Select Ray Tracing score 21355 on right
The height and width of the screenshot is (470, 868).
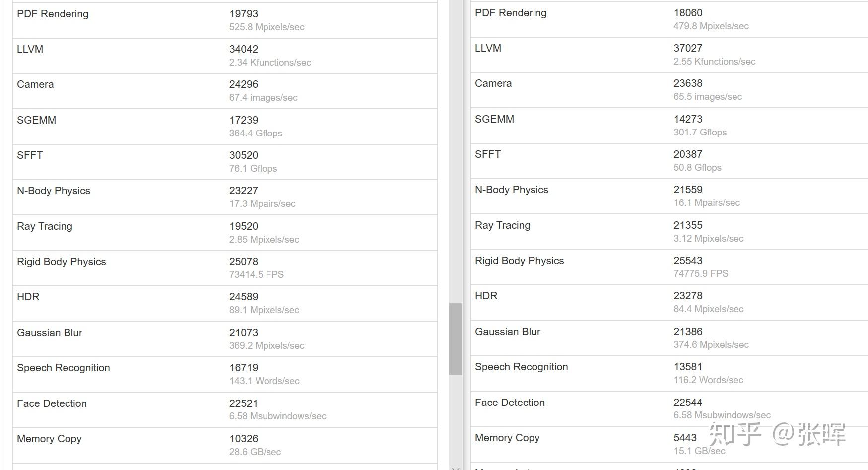pyautogui.click(x=688, y=225)
